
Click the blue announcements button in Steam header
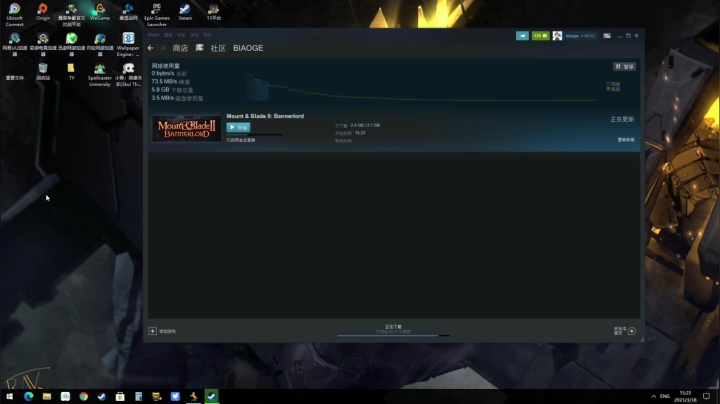522,36
